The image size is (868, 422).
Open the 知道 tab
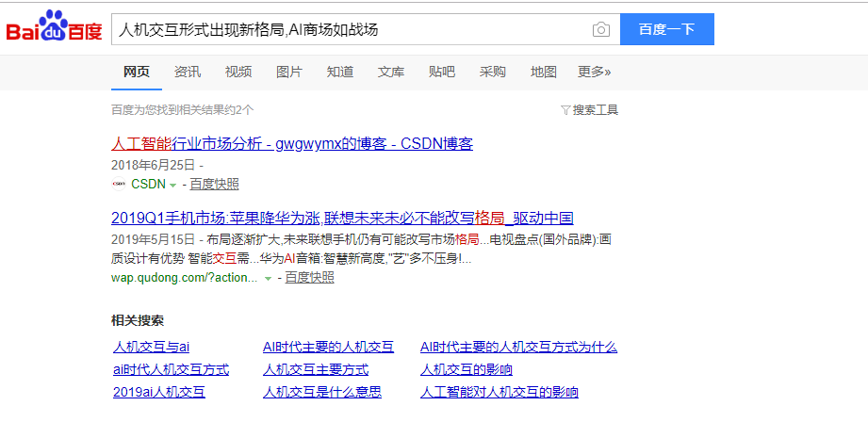(x=340, y=72)
